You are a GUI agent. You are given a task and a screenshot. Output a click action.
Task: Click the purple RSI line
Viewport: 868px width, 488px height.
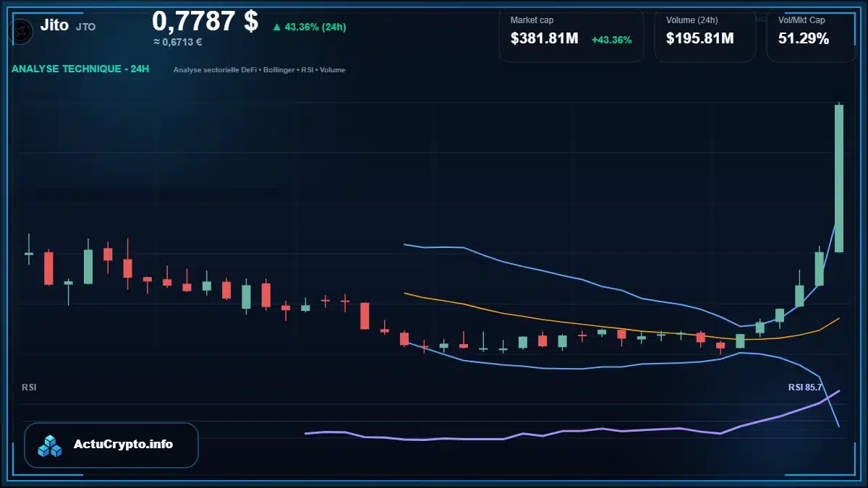(x=572, y=430)
